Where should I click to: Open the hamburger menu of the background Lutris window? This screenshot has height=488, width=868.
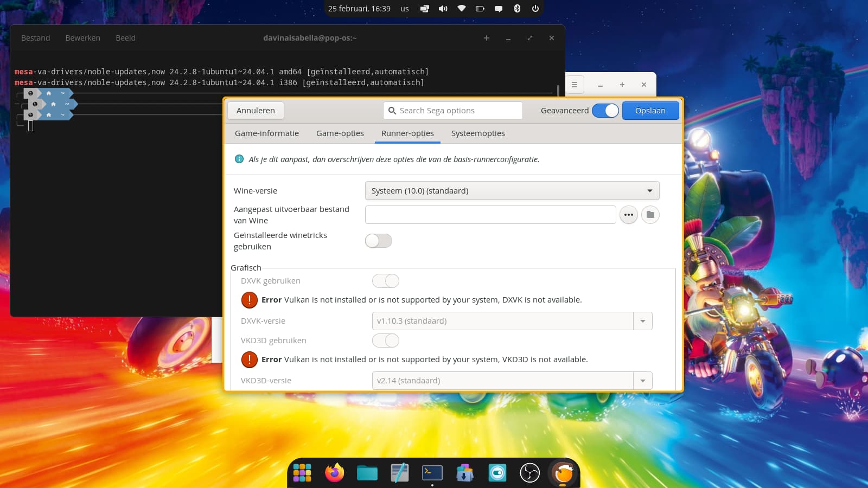tap(575, 85)
